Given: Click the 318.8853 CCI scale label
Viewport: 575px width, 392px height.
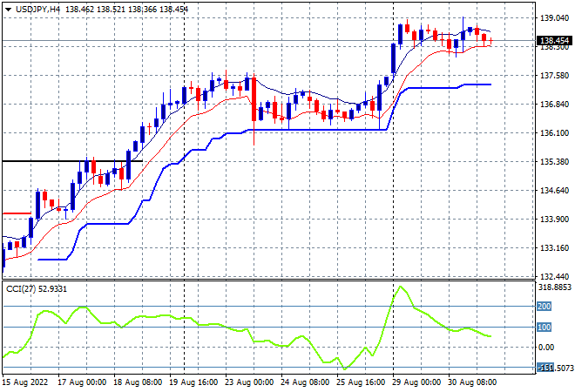Looking at the screenshot, I should [x=555, y=287].
